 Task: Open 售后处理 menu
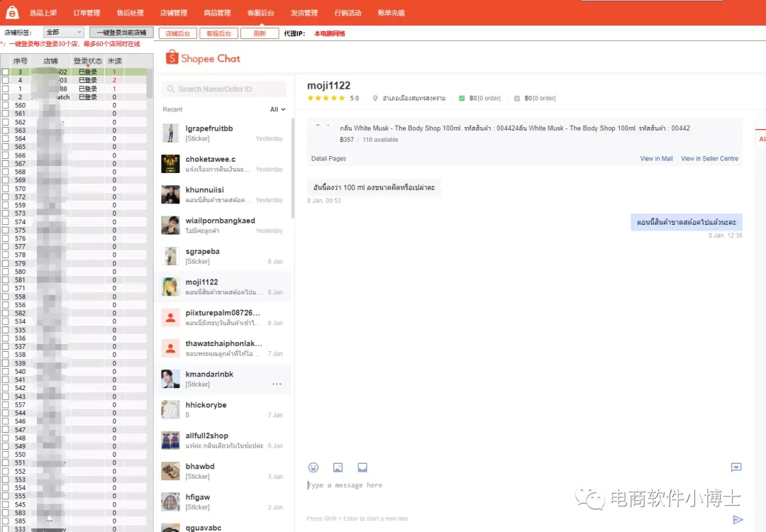130,13
